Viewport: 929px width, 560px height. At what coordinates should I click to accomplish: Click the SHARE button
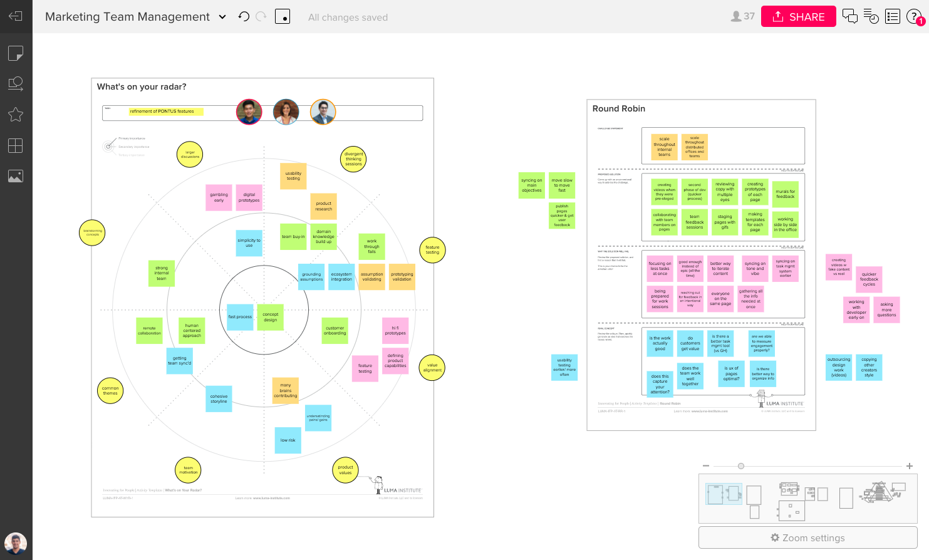[798, 16]
